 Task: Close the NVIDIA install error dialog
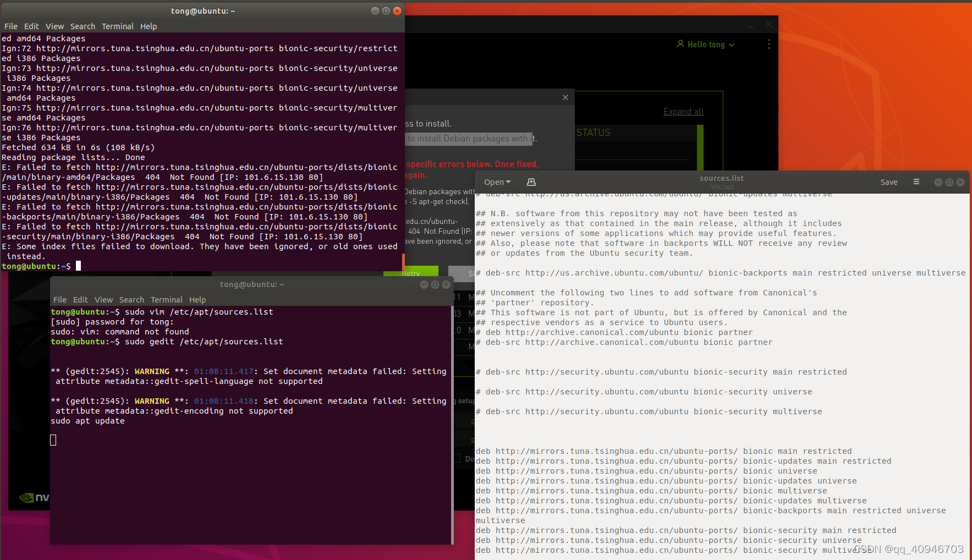tap(565, 97)
